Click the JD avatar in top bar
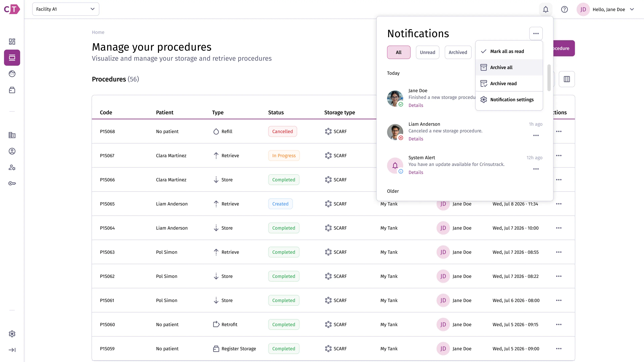Viewport: 644px width, 362px height. coord(583,10)
